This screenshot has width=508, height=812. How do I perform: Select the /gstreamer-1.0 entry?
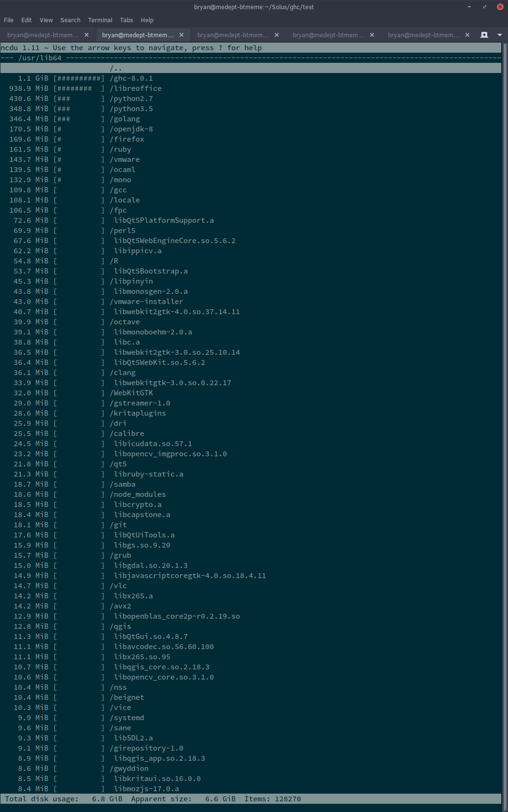tap(251, 403)
